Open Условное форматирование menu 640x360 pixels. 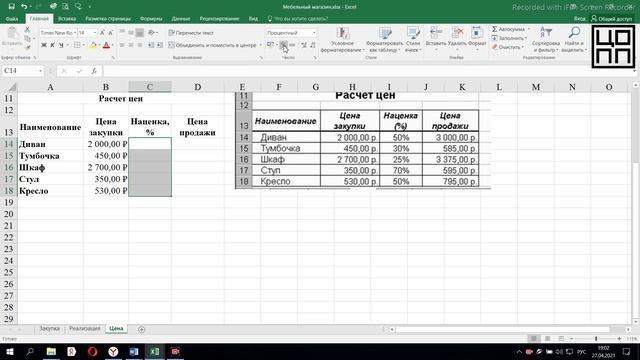[x=342, y=40]
